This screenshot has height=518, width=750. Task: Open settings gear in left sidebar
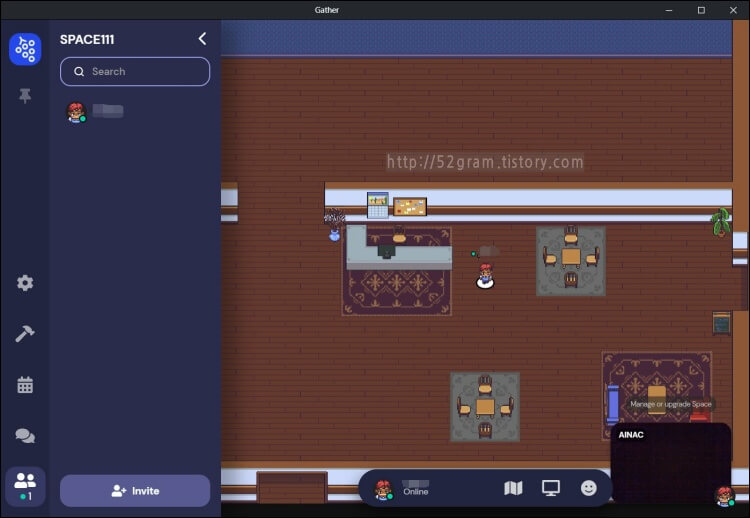click(25, 283)
